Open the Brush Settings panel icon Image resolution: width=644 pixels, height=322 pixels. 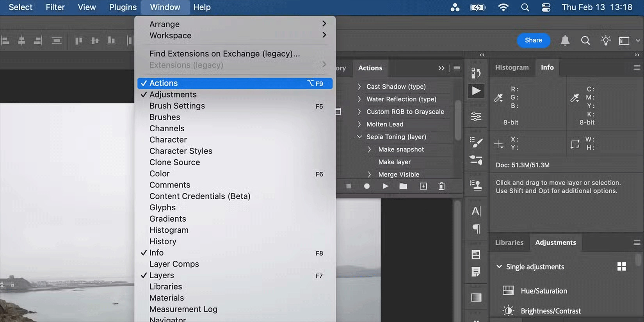pyautogui.click(x=476, y=143)
